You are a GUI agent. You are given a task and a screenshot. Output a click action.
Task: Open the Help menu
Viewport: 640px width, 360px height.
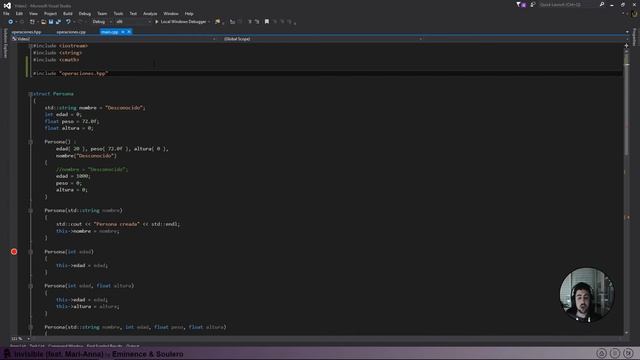tap(189, 13)
